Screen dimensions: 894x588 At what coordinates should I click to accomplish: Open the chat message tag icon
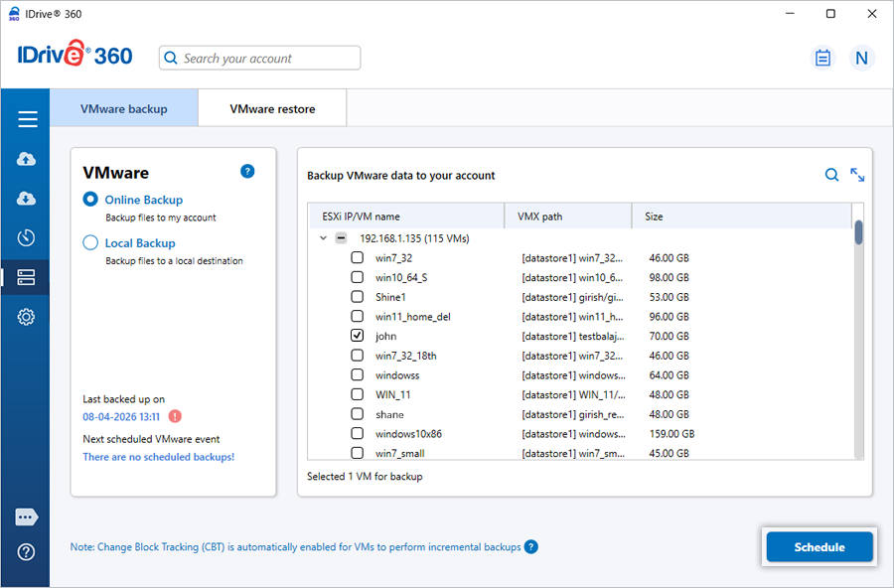point(26,517)
